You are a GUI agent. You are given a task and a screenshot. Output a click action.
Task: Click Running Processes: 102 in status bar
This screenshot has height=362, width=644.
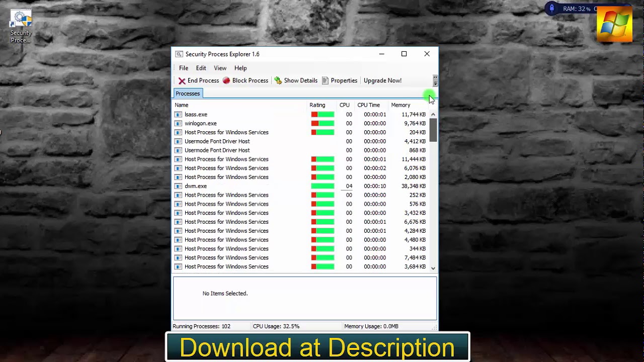click(201, 326)
